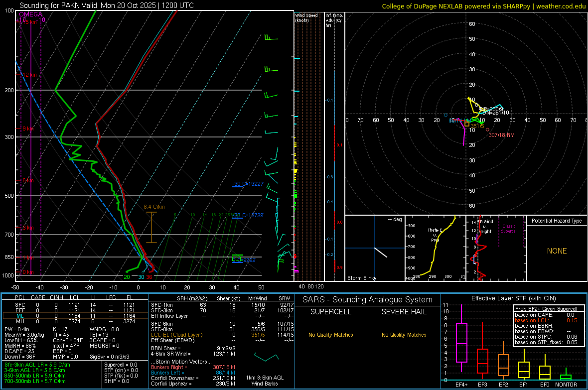The height and width of the screenshot is (390, 588).
Task: Click the '3 km' height marker
Action: 28,228
